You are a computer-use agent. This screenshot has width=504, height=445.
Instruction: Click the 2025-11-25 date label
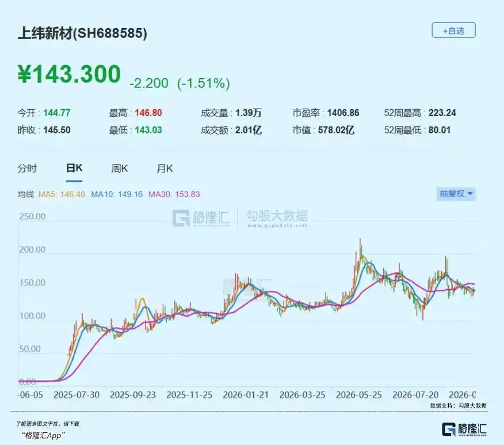(x=189, y=395)
